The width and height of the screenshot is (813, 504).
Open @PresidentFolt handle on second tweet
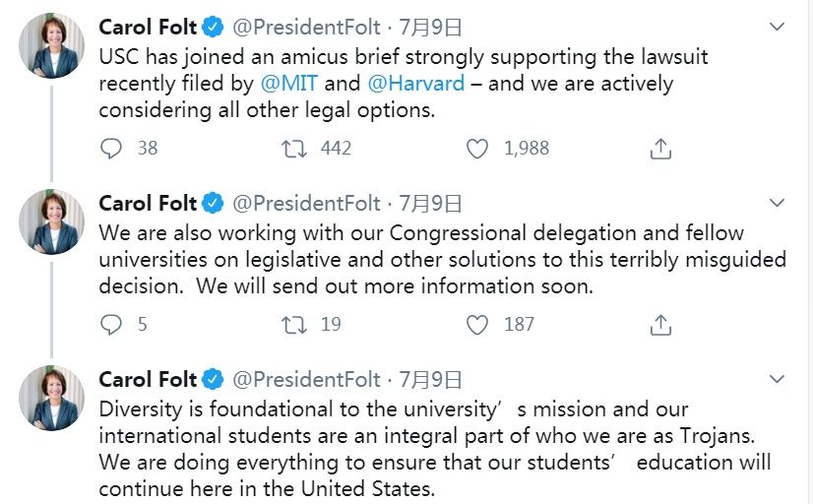[x=306, y=204]
